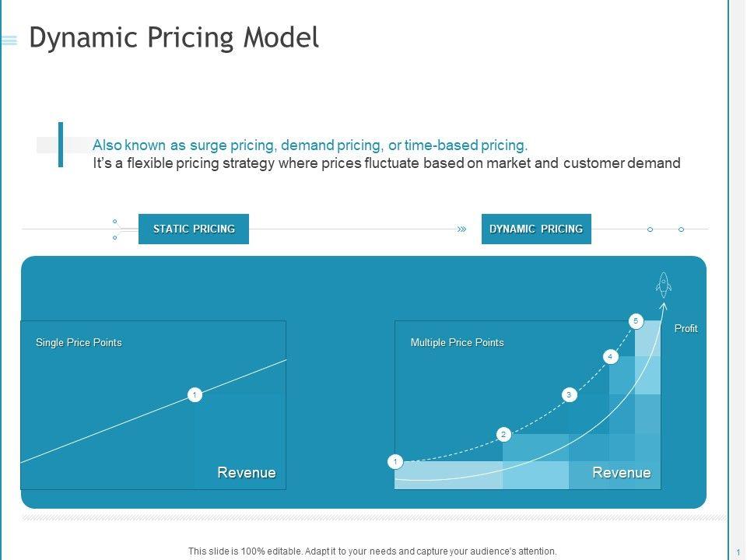Select the flexible pricing strategy sentence
The height and width of the screenshot is (560, 747).
click(386, 163)
